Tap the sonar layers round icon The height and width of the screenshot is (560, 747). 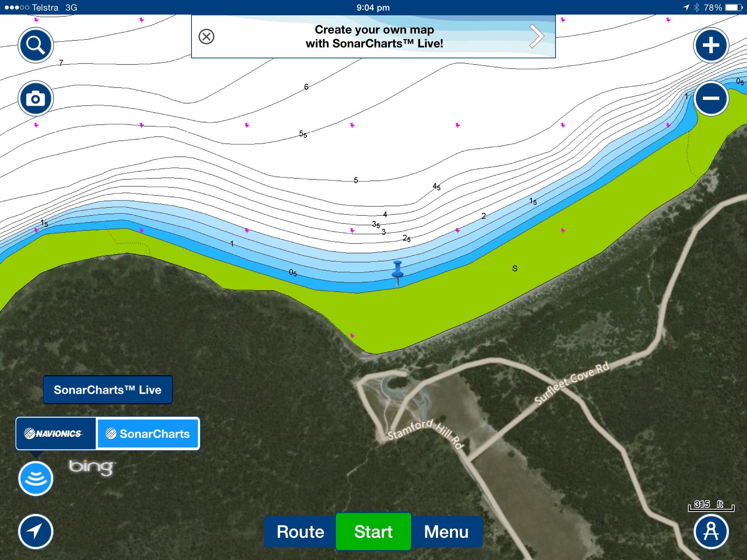(36, 478)
